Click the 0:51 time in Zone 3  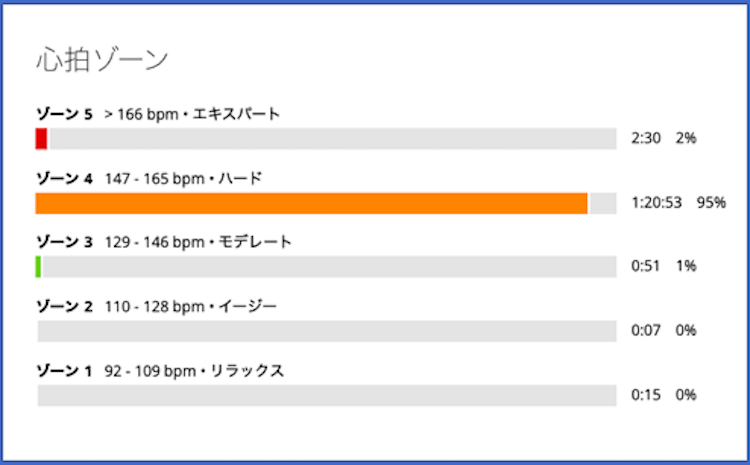[646, 267]
